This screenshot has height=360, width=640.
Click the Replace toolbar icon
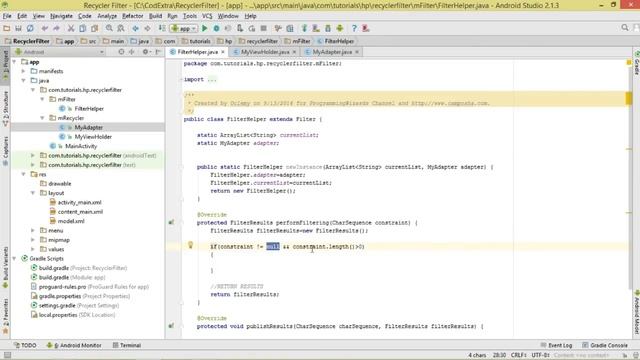(121, 28)
